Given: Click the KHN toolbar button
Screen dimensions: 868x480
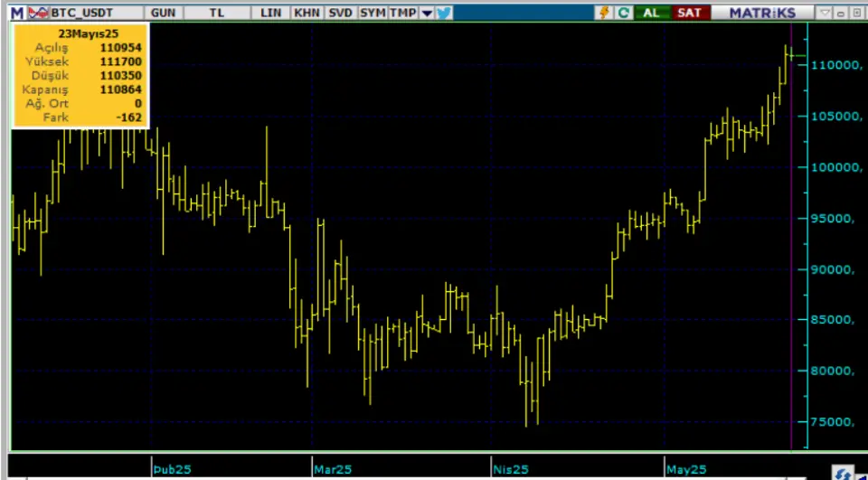Looking at the screenshot, I should coord(307,13).
